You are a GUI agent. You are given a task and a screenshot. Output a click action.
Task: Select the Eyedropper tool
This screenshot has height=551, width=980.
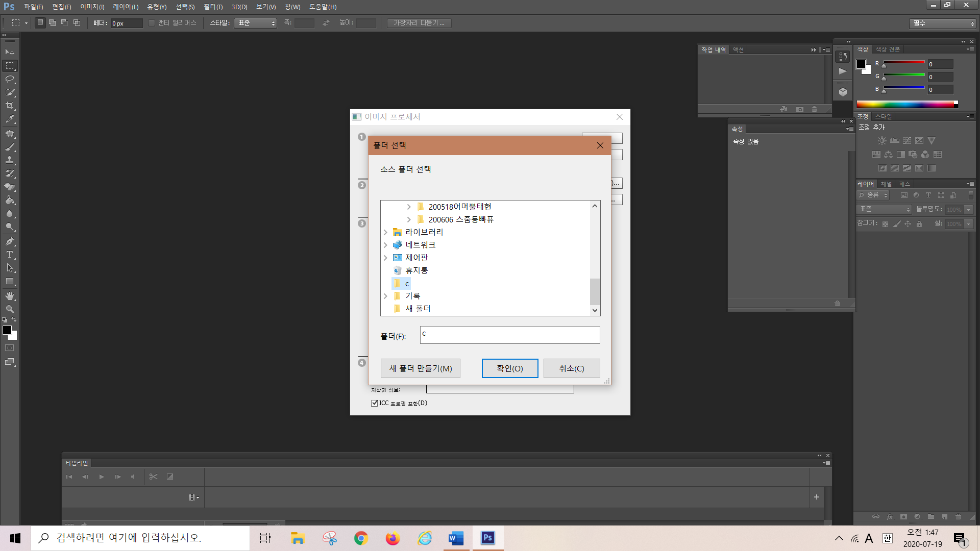tap(10, 119)
